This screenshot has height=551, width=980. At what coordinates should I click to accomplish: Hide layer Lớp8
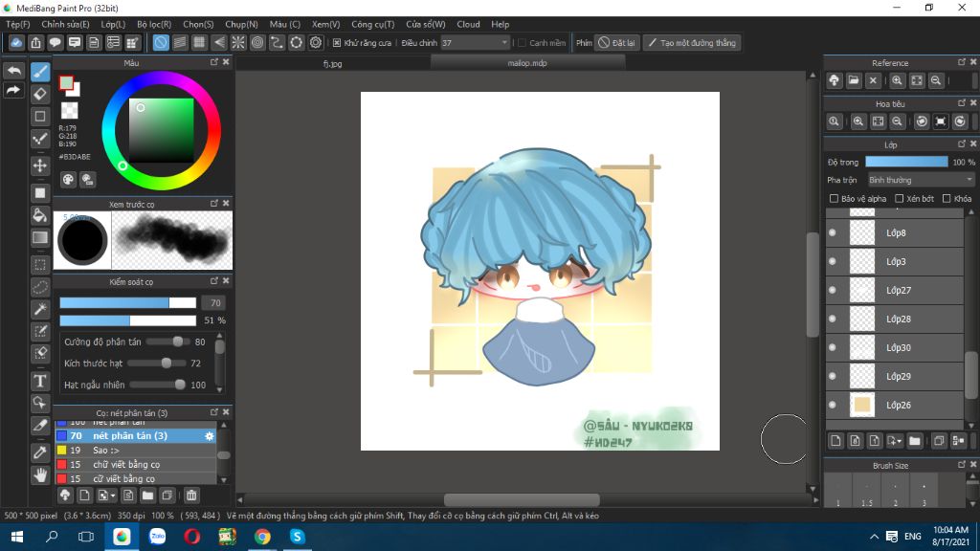833,232
